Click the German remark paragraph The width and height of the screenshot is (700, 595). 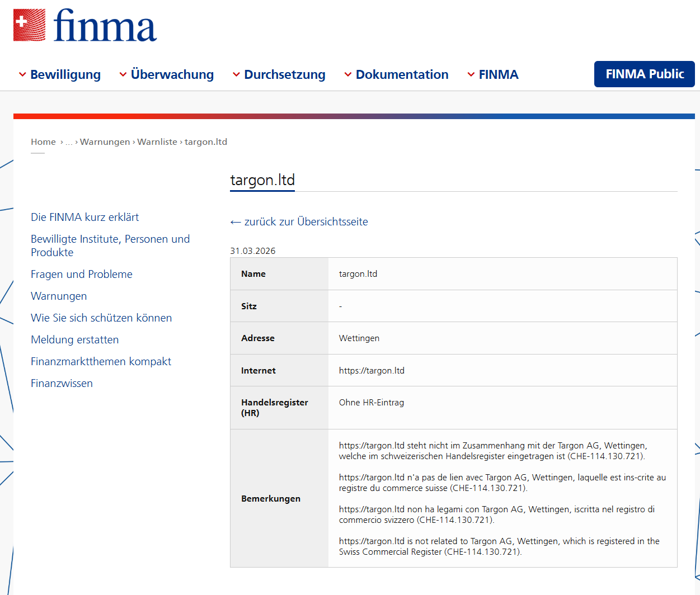click(x=493, y=451)
